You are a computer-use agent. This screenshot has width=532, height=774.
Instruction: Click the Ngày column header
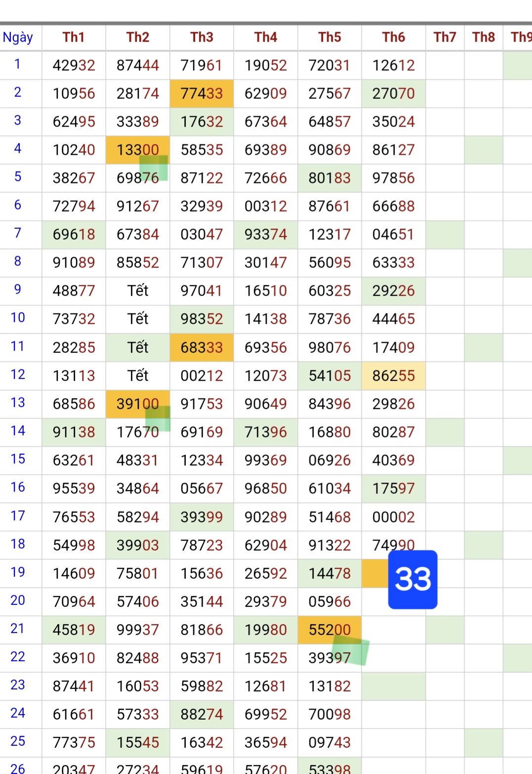(18, 38)
